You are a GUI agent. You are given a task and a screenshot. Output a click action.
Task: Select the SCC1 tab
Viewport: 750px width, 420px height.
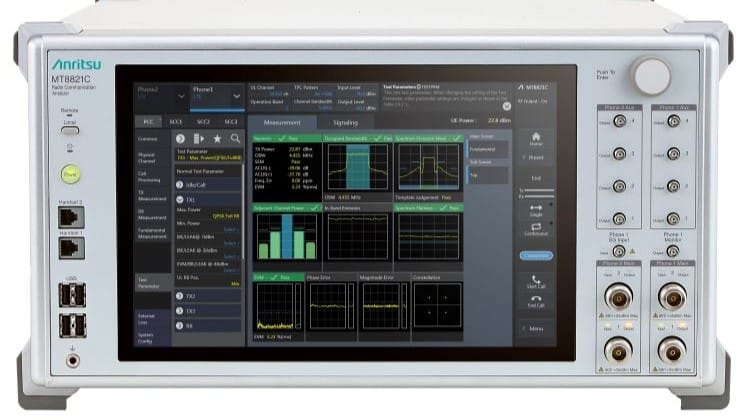tap(176, 122)
